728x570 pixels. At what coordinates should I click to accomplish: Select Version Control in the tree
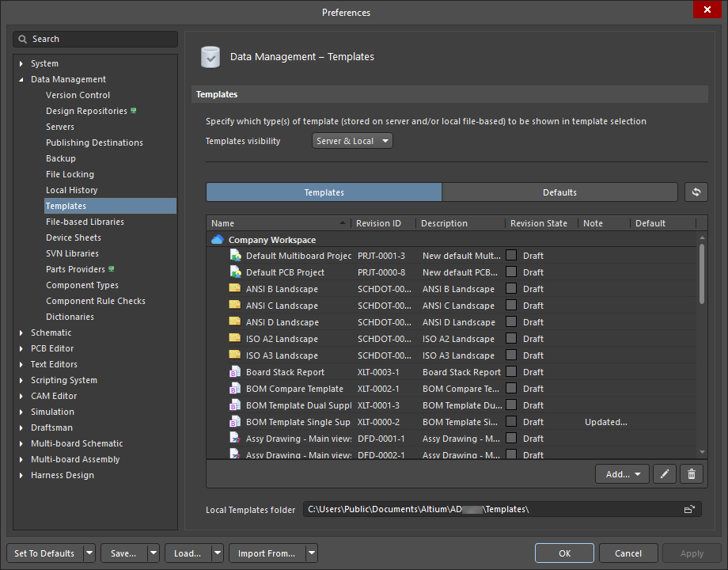(x=78, y=95)
